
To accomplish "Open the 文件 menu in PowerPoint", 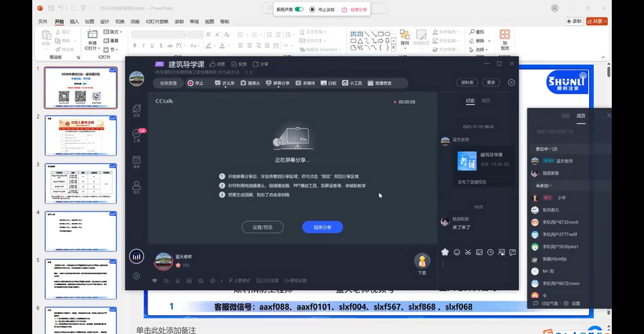I will (x=43, y=21).
